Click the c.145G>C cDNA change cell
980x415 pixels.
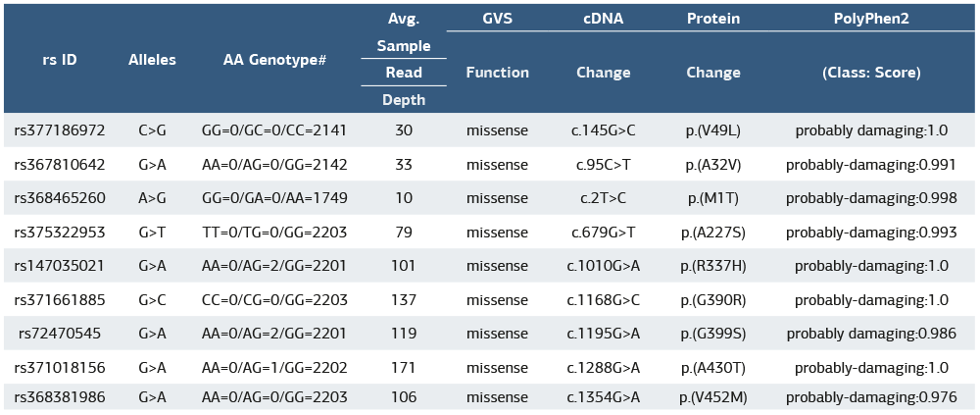coord(604,130)
